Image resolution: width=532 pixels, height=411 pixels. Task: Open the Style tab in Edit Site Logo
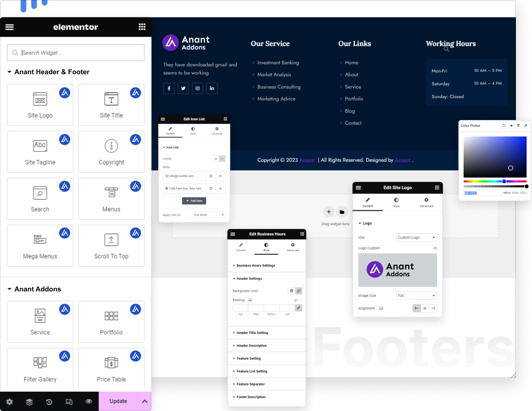[396, 203]
